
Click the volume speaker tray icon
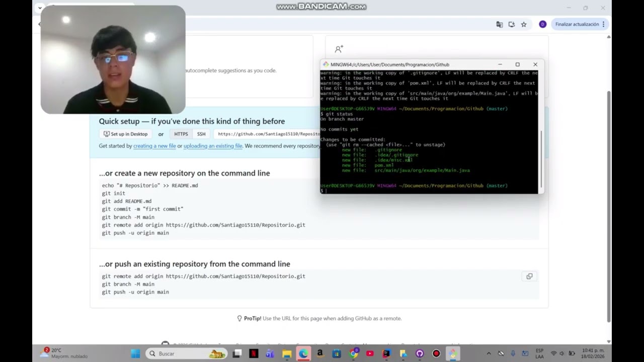pyautogui.click(x=562, y=353)
